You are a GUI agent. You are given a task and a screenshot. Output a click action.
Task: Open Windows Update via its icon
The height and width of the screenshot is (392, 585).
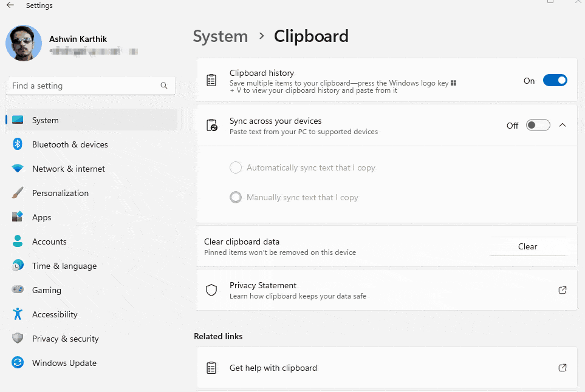[18, 362]
